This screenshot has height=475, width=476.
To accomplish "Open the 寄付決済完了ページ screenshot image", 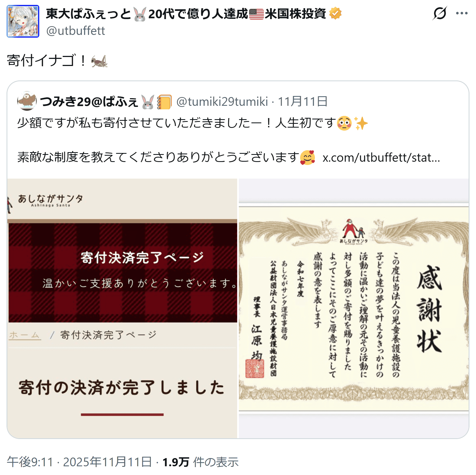I will [122, 308].
